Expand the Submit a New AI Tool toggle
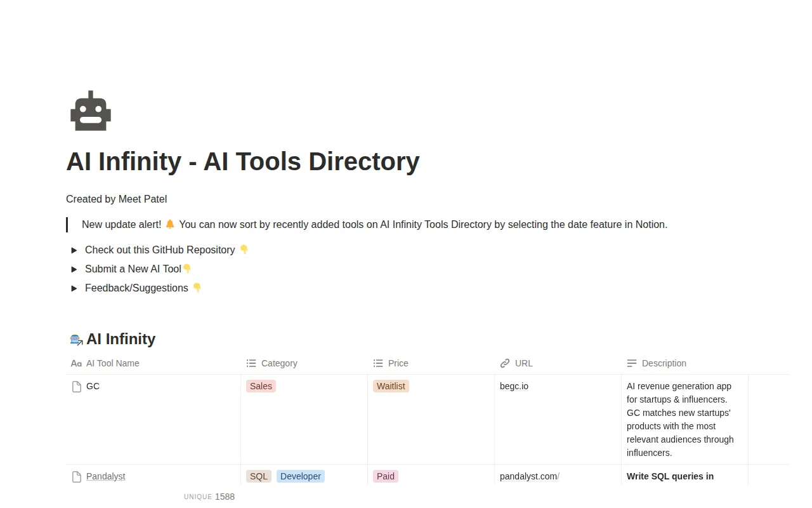The height and width of the screenshot is (508, 812). click(74, 269)
